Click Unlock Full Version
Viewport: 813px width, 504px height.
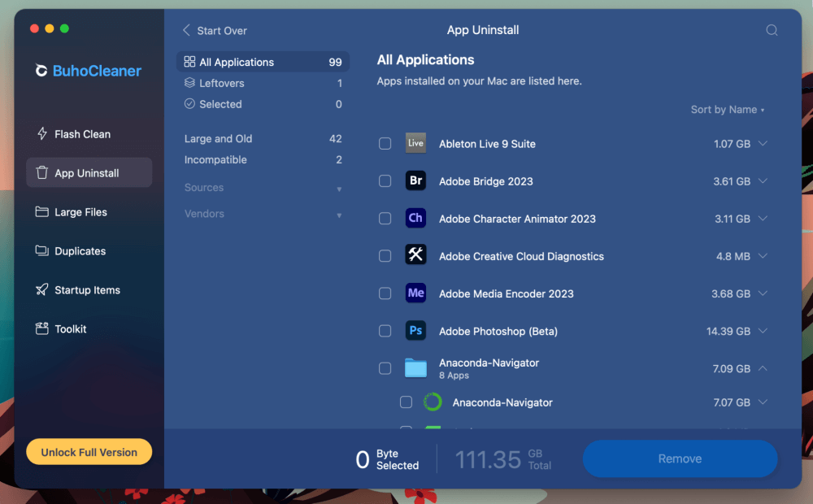[89, 452]
